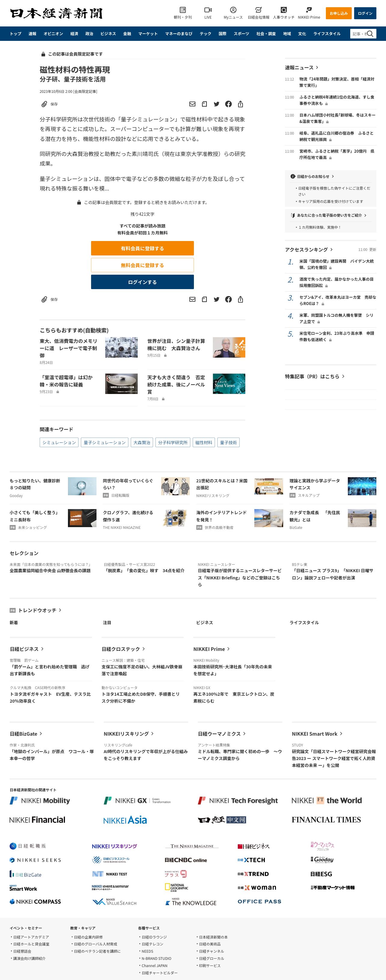The width and height of the screenshot is (386, 980).
Task: Click the bottom scrapbook note icon
Action: click(x=204, y=299)
